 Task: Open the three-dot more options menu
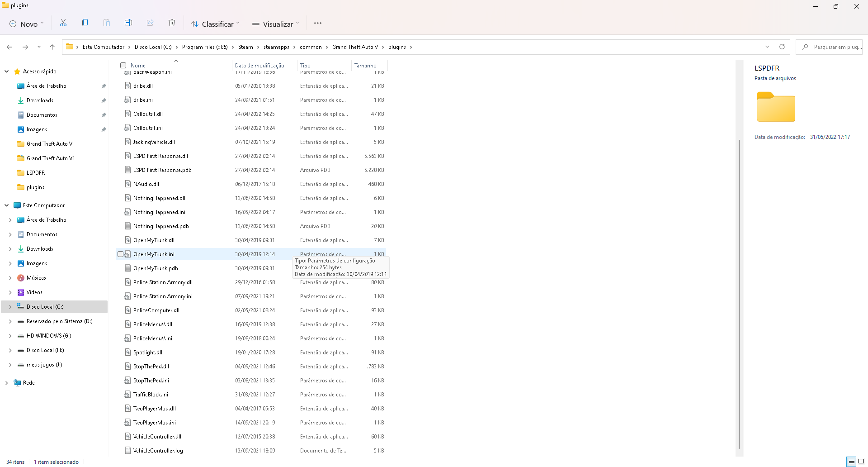point(318,23)
